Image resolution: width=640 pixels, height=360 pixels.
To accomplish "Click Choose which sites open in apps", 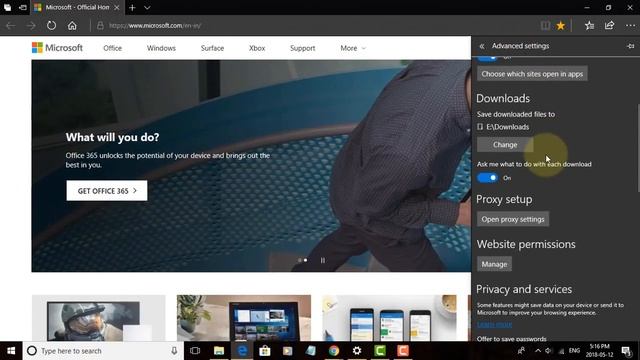I will pyautogui.click(x=532, y=74).
